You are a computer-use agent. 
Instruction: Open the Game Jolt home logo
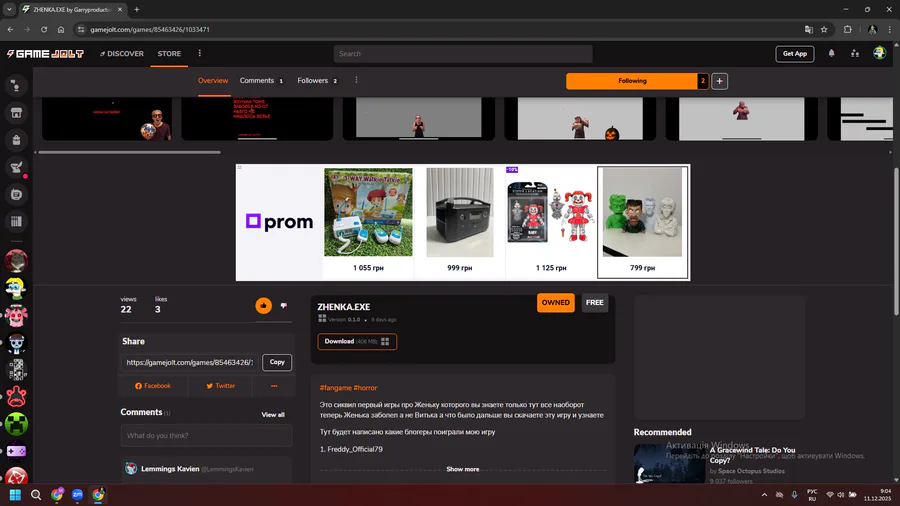coord(45,54)
